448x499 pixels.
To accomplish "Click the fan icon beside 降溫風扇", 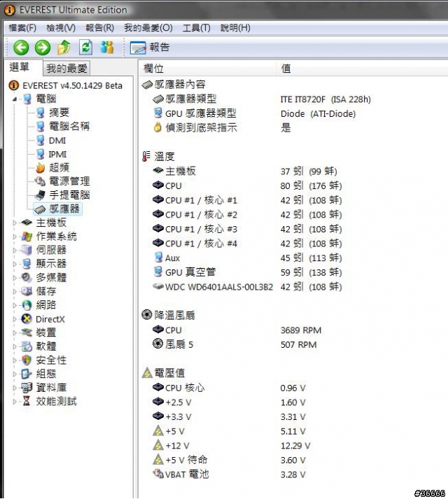I will click(x=146, y=315).
